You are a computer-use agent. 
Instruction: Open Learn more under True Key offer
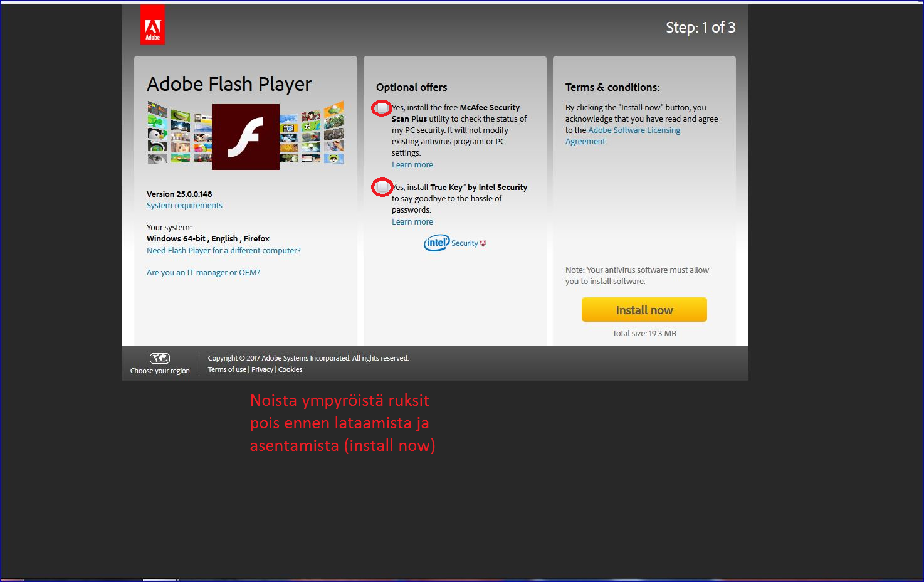point(412,221)
